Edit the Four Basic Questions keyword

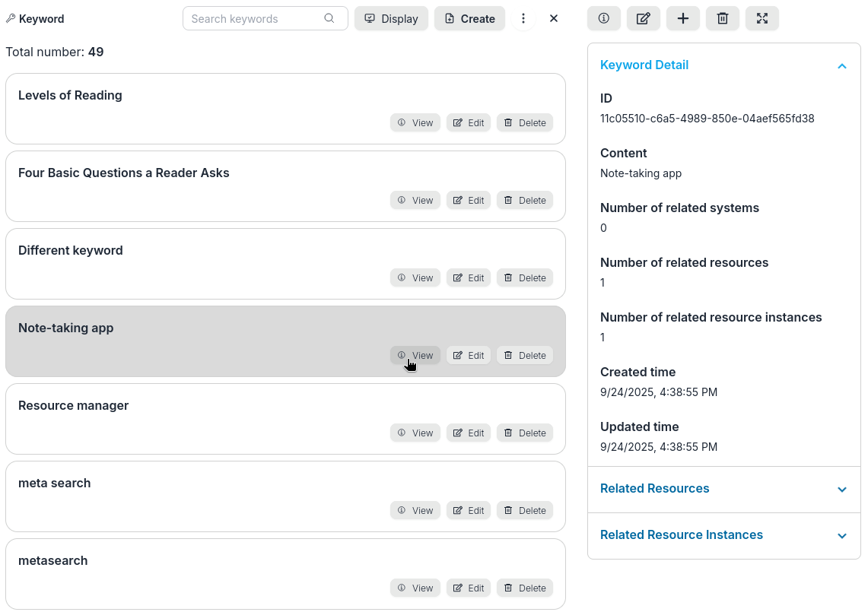(469, 200)
